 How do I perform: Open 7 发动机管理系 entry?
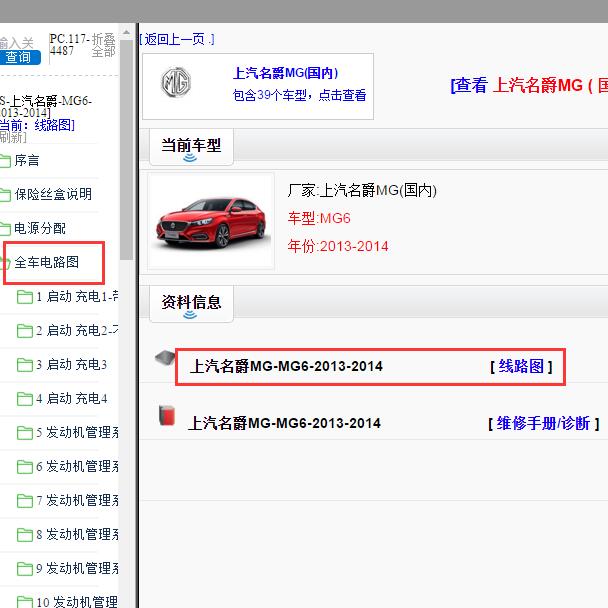[x=77, y=501]
